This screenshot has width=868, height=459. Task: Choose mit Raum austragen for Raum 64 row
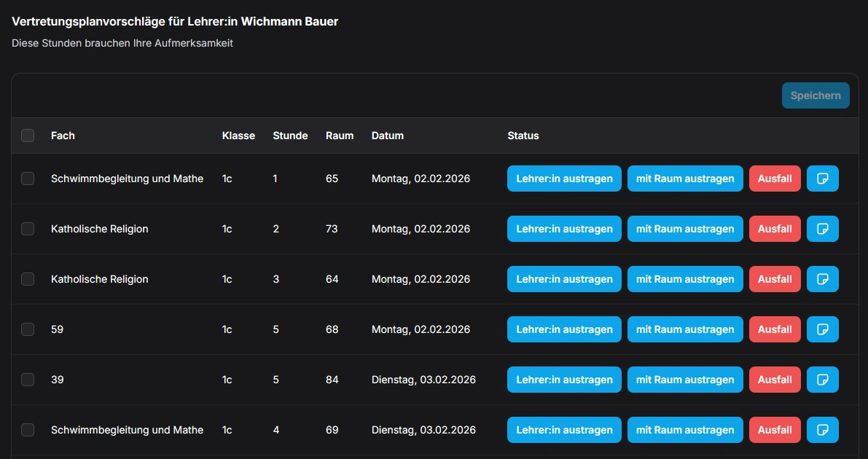tap(685, 279)
